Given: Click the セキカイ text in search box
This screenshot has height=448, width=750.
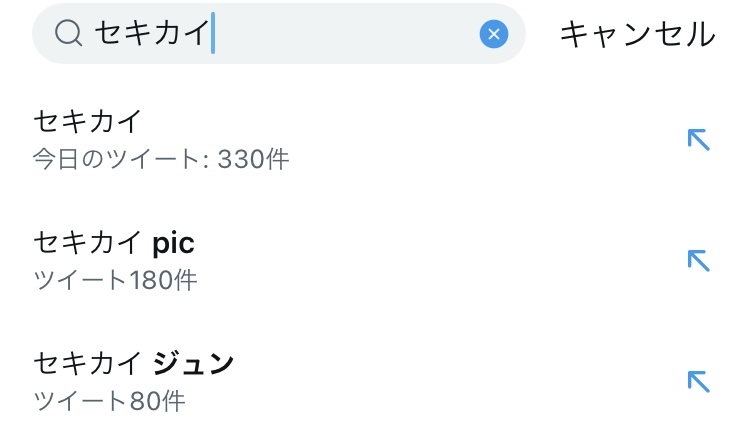Looking at the screenshot, I should point(151,35).
